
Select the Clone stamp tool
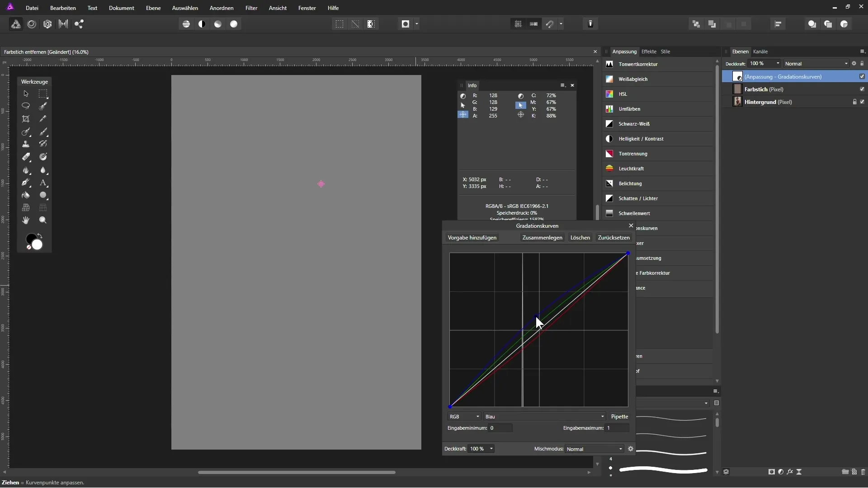pyautogui.click(x=26, y=144)
